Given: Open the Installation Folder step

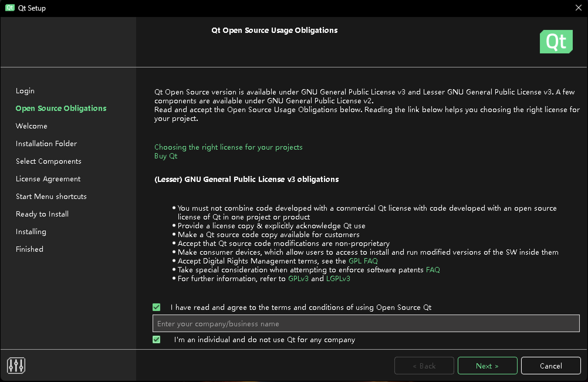Looking at the screenshot, I should click(46, 143).
